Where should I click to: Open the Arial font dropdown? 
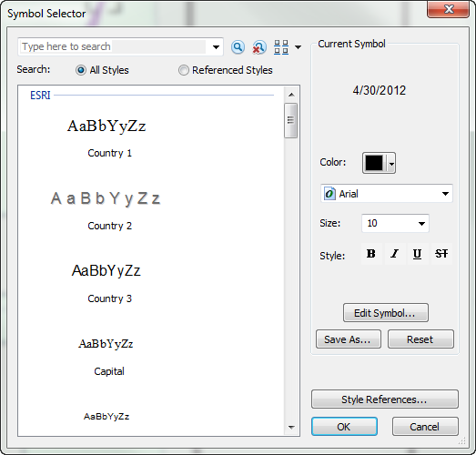tap(387, 194)
